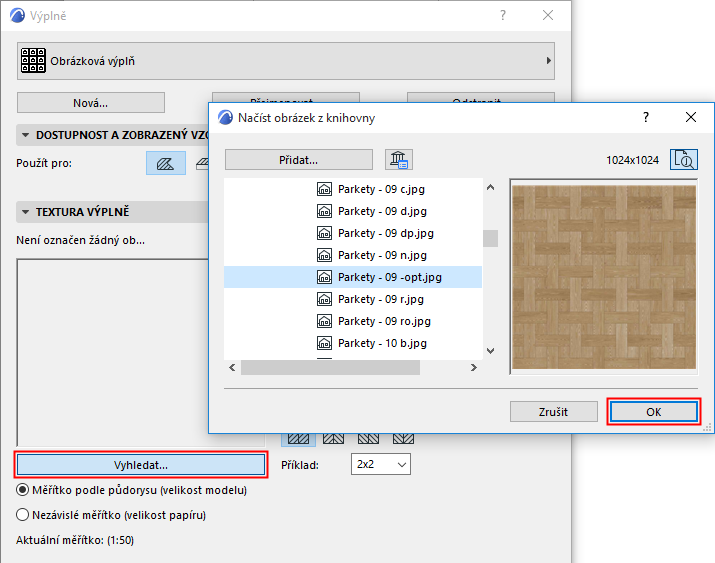Click the file list scroll down arrow
715x563 pixels.
490,351
